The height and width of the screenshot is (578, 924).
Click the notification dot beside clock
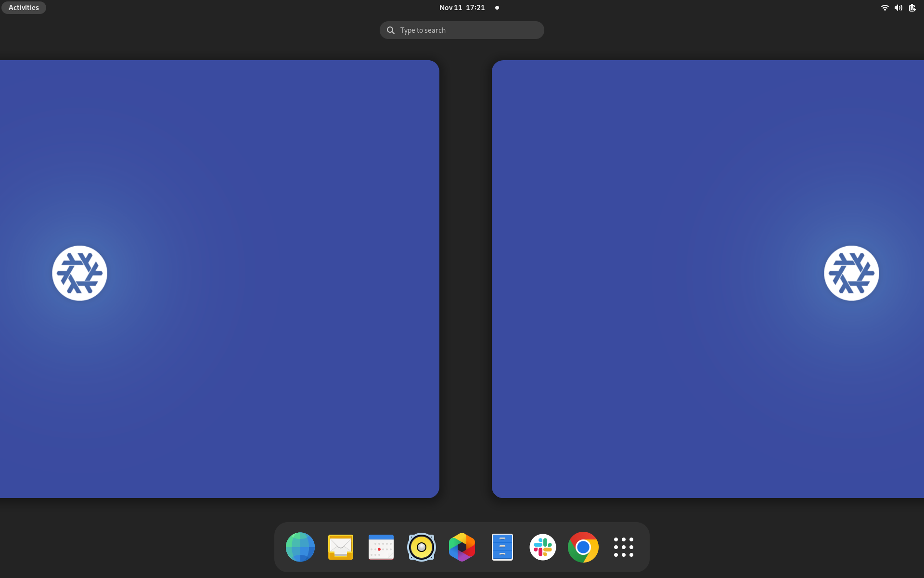tap(497, 8)
